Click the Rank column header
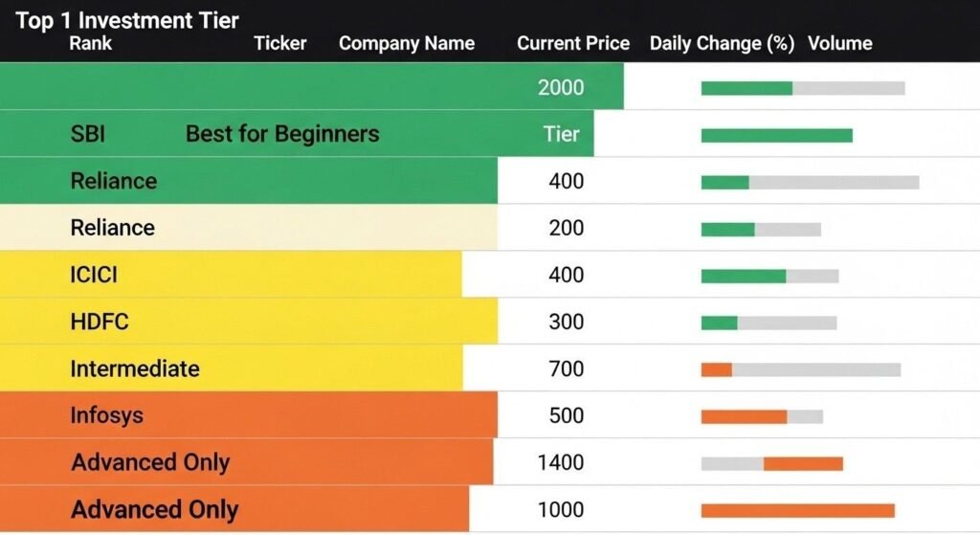 click(91, 43)
